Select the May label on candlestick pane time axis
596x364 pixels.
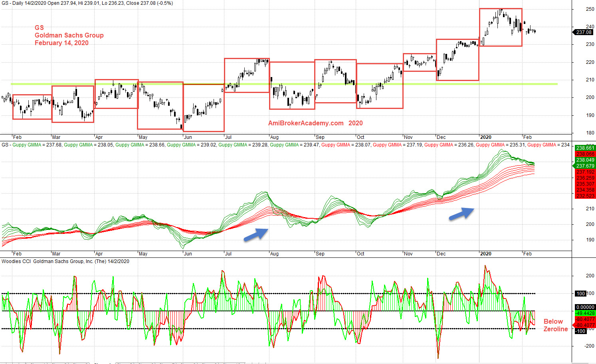click(x=143, y=137)
